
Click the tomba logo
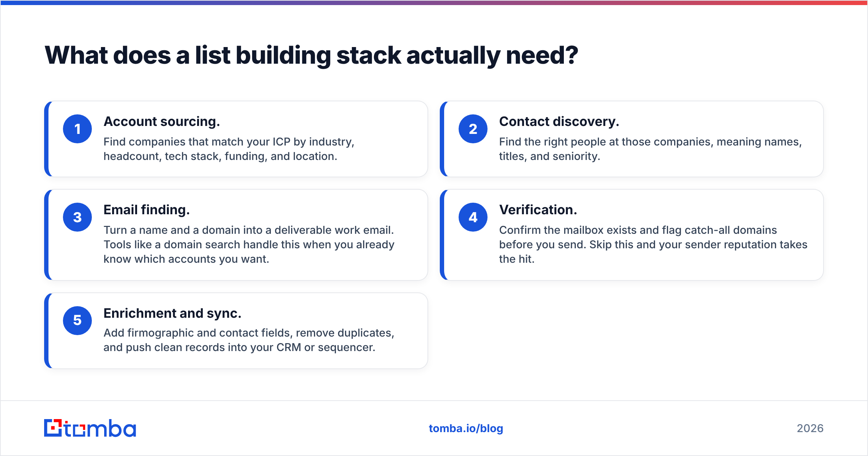tap(90, 428)
